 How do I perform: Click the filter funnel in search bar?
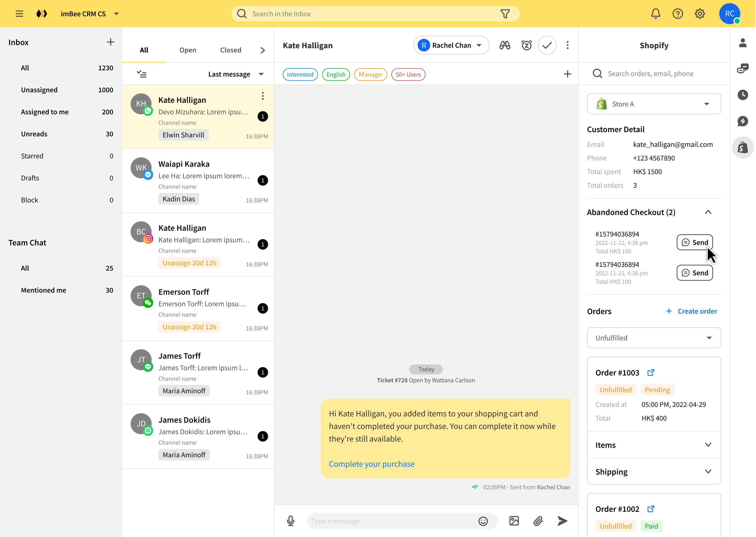click(505, 14)
